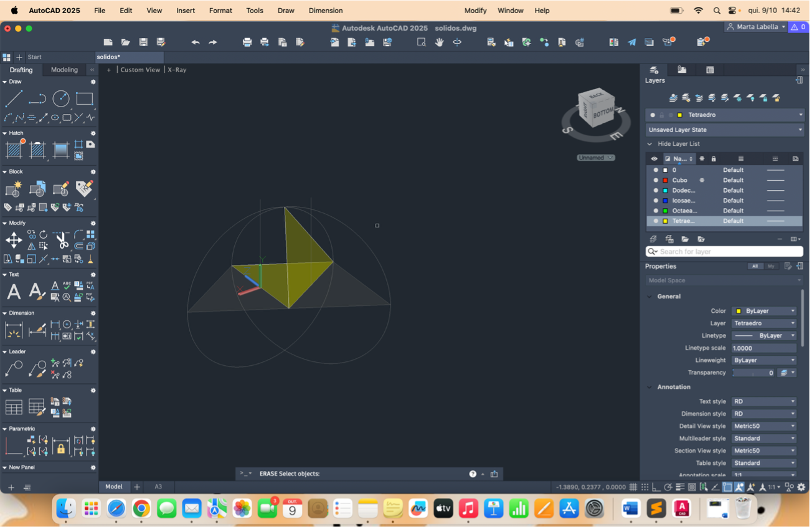Select the Multiline Text tool
This screenshot has height=529, width=812.
(x=14, y=291)
